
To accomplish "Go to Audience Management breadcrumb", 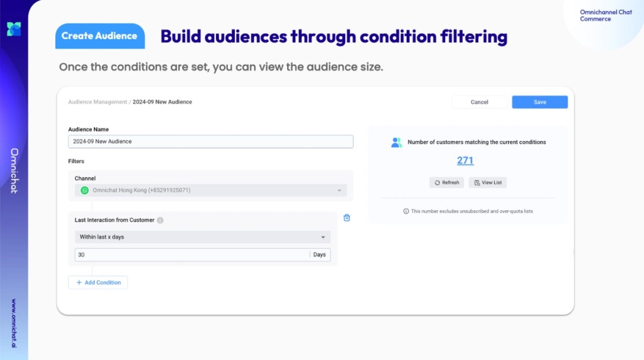I will coord(98,102).
